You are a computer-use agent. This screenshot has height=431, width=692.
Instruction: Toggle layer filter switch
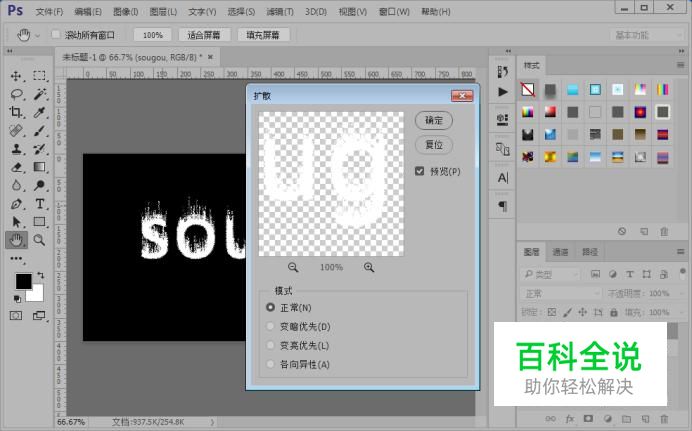click(x=682, y=271)
